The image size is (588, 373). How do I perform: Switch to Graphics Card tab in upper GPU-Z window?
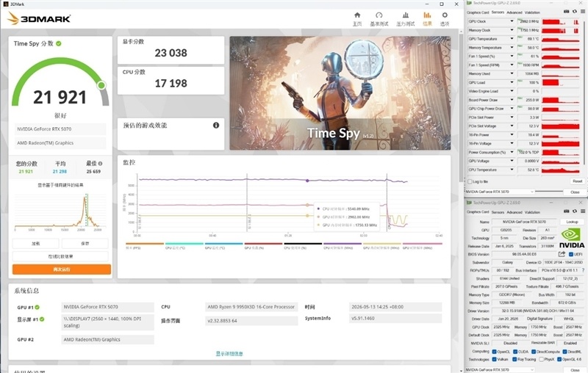pos(478,12)
